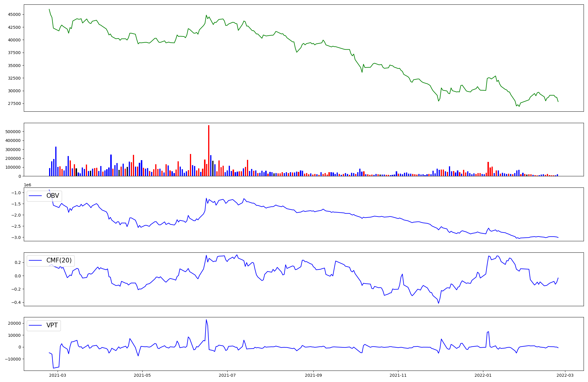588x382 pixels.
Task: Click the 2021-03 x-axis tick label
Action: 58,375
